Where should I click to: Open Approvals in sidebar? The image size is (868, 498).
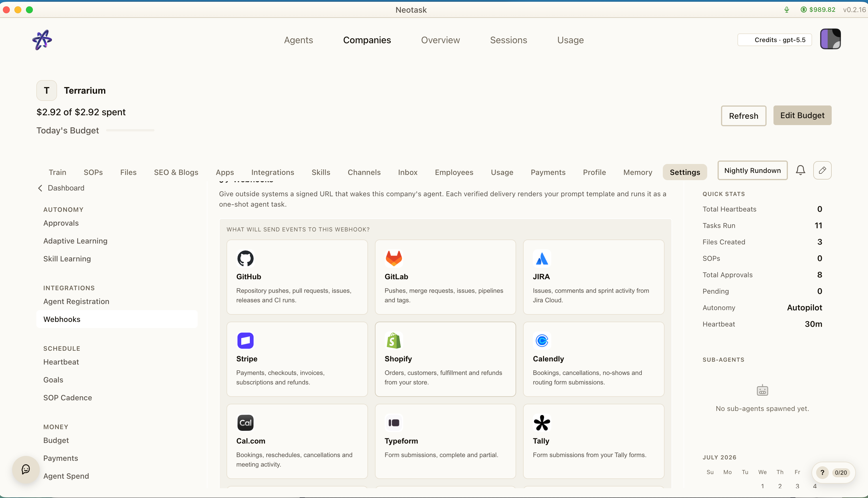click(61, 223)
